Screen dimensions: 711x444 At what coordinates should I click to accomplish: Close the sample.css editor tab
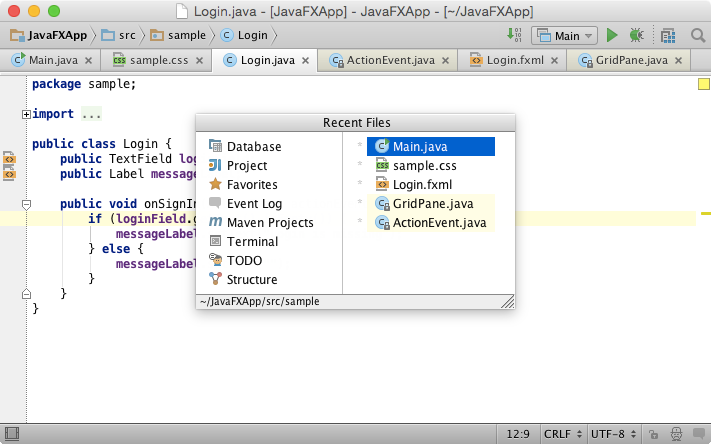click(x=199, y=60)
